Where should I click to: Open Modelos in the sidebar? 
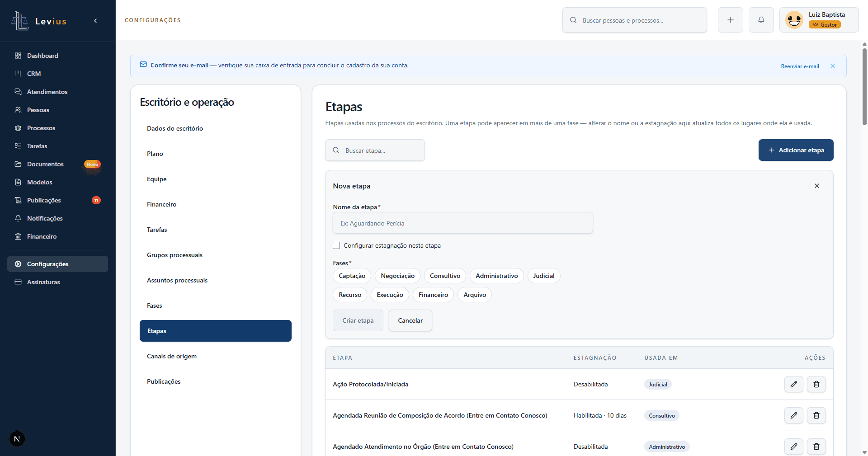57,182
